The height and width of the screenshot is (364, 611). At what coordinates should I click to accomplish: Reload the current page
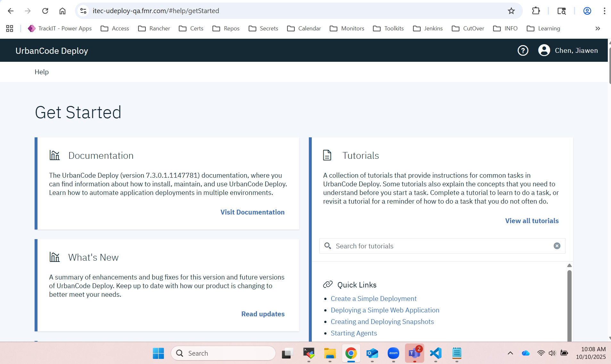45,11
